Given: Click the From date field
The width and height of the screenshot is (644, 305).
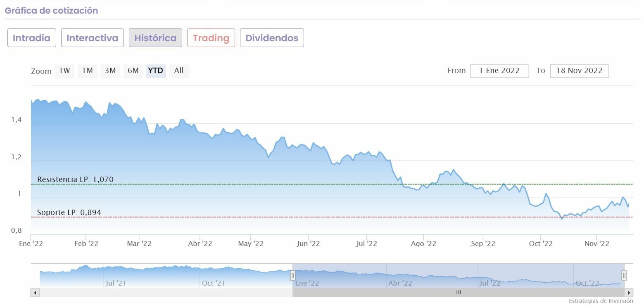Looking at the screenshot, I should tap(499, 71).
